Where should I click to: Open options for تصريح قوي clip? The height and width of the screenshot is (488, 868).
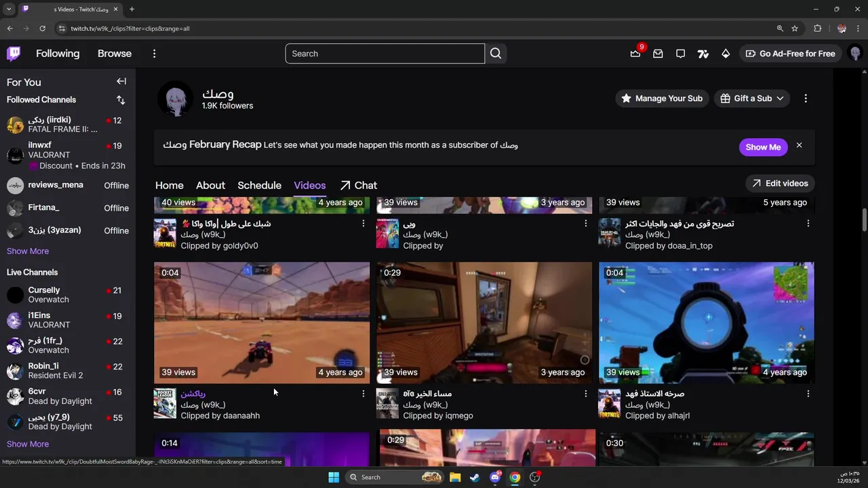(808, 224)
